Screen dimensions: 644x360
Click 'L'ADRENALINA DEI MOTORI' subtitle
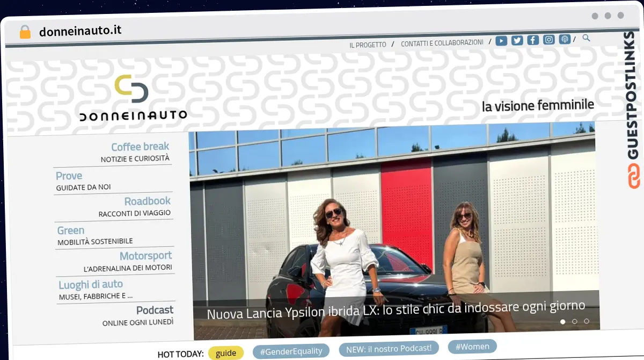point(128,268)
